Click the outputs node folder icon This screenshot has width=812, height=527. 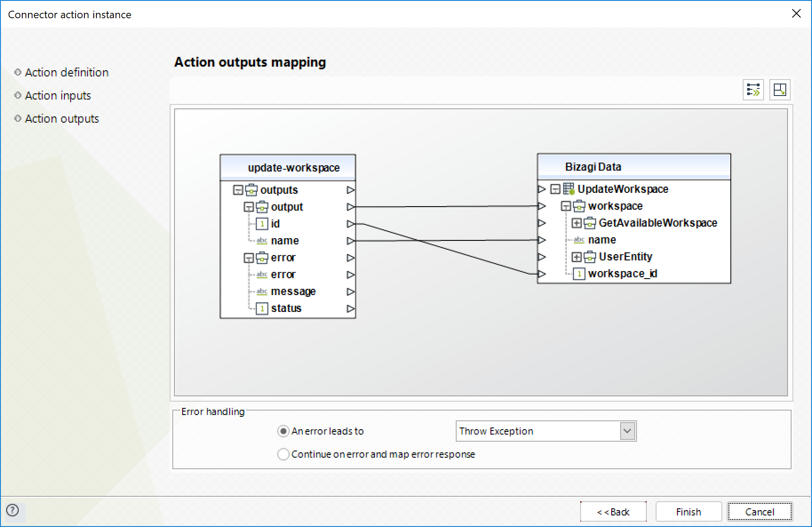coord(251,190)
